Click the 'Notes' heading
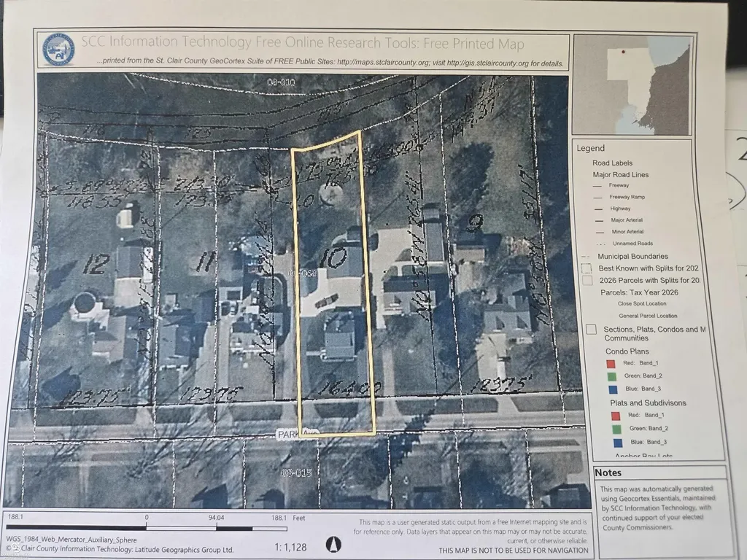Screen dimensions: 747x560 (x=608, y=472)
